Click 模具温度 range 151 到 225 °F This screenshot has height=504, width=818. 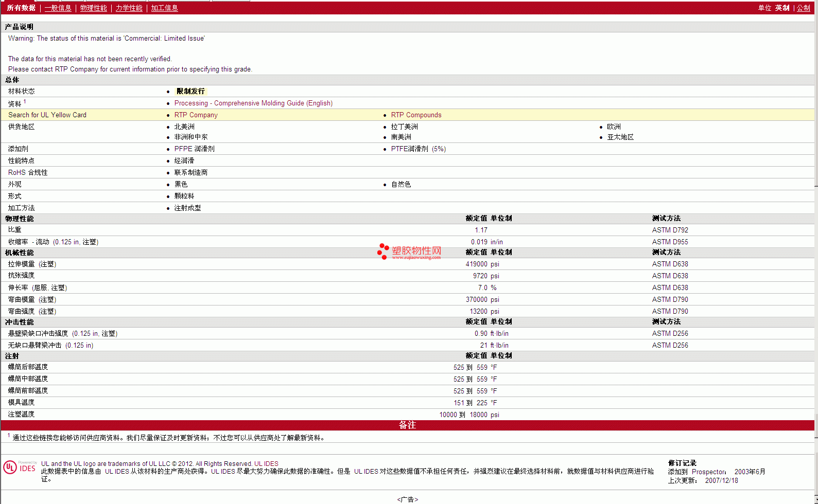(x=475, y=403)
